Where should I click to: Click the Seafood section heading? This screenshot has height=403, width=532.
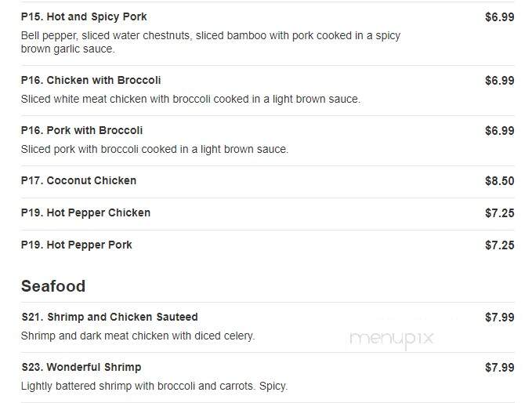point(53,286)
